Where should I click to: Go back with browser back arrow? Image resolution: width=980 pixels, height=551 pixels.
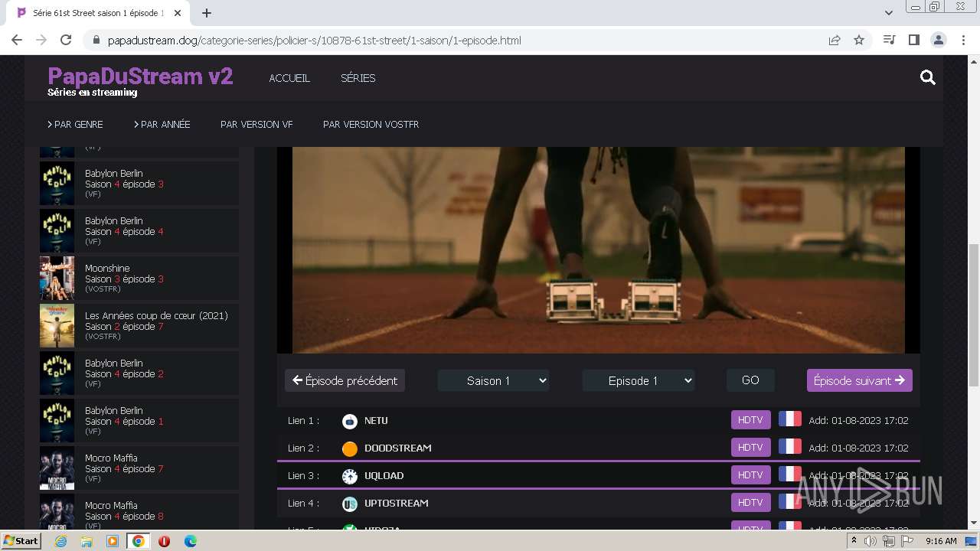(17, 40)
